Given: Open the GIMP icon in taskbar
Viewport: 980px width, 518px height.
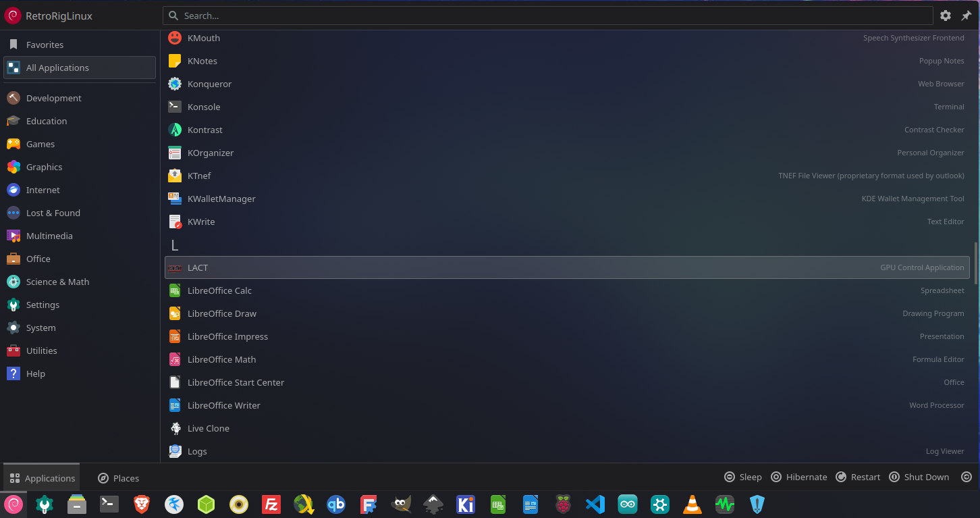Looking at the screenshot, I should point(401,504).
